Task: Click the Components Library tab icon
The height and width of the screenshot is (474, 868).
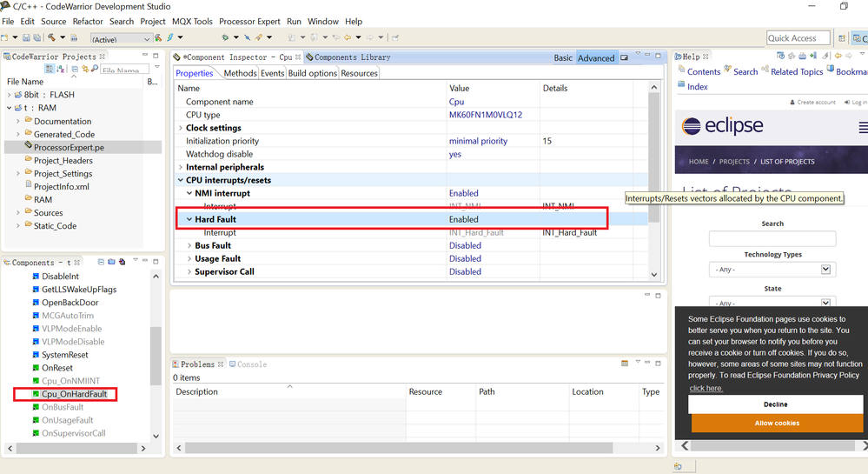Action: click(x=309, y=57)
